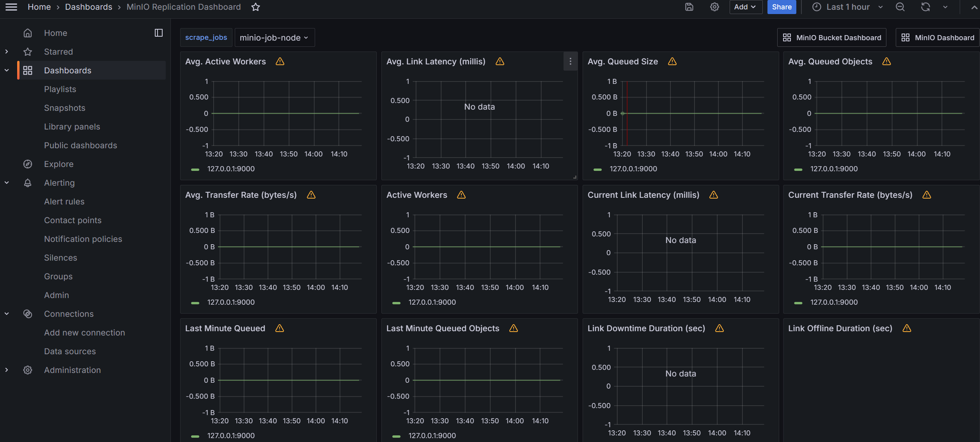
Task: Click warning icon on Current Transfer Rate
Action: (x=927, y=195)
